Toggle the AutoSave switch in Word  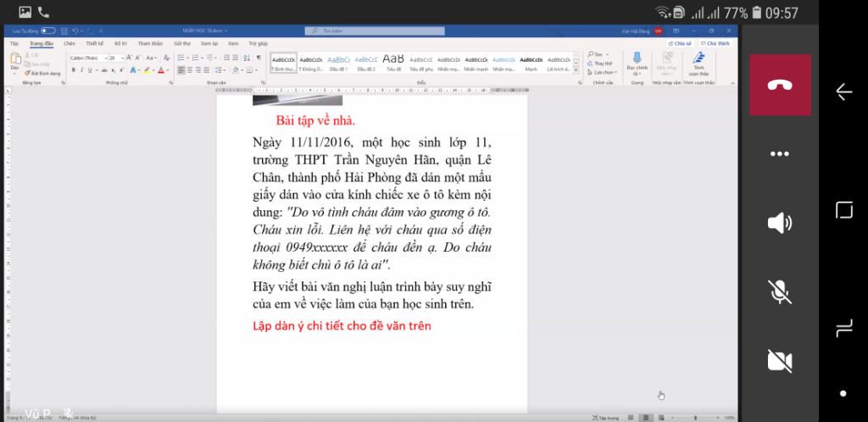(48, 31)
